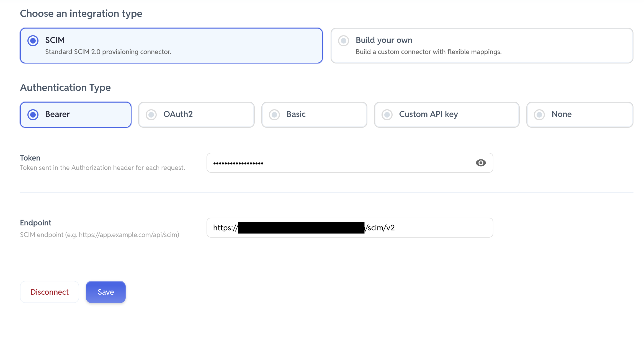Reveal the token with the eye icon
This screenshot has height=341, width=644.
pos(481,163)
